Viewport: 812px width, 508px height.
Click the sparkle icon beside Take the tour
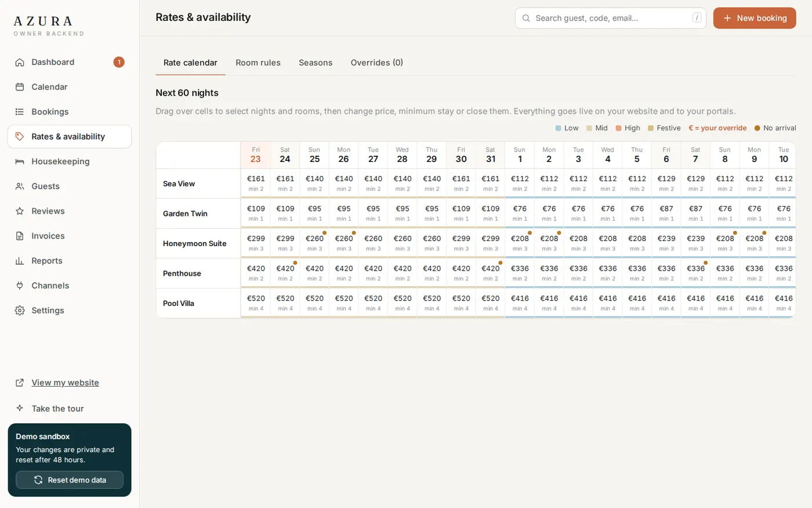pyautogui.click(x=20, y=408)
